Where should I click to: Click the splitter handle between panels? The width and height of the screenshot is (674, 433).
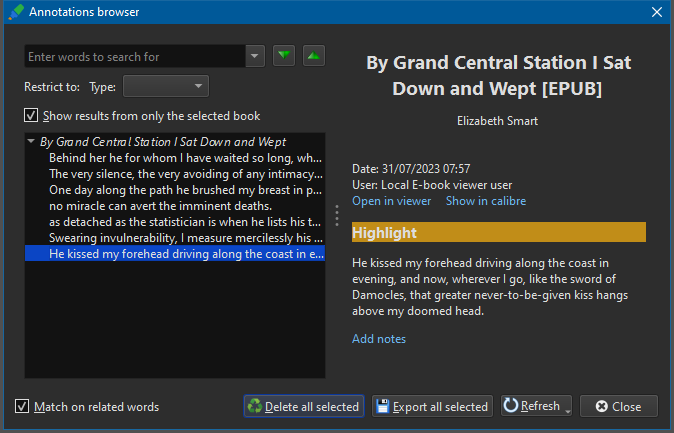tap(337, 215)
